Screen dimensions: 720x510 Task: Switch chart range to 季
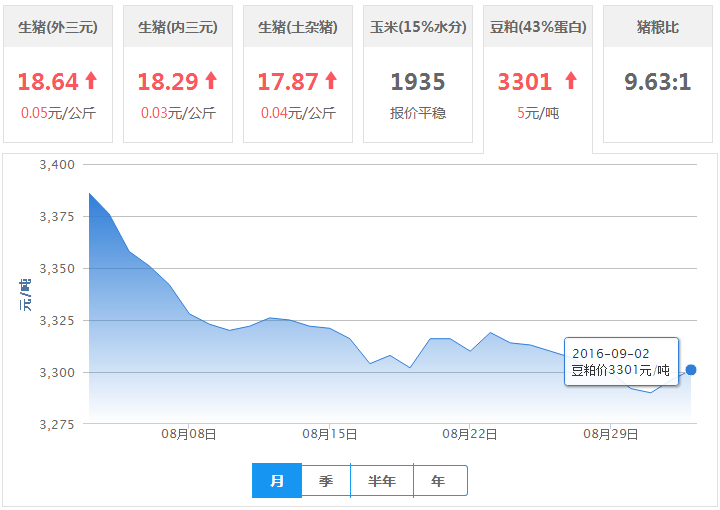pos(326,481)
